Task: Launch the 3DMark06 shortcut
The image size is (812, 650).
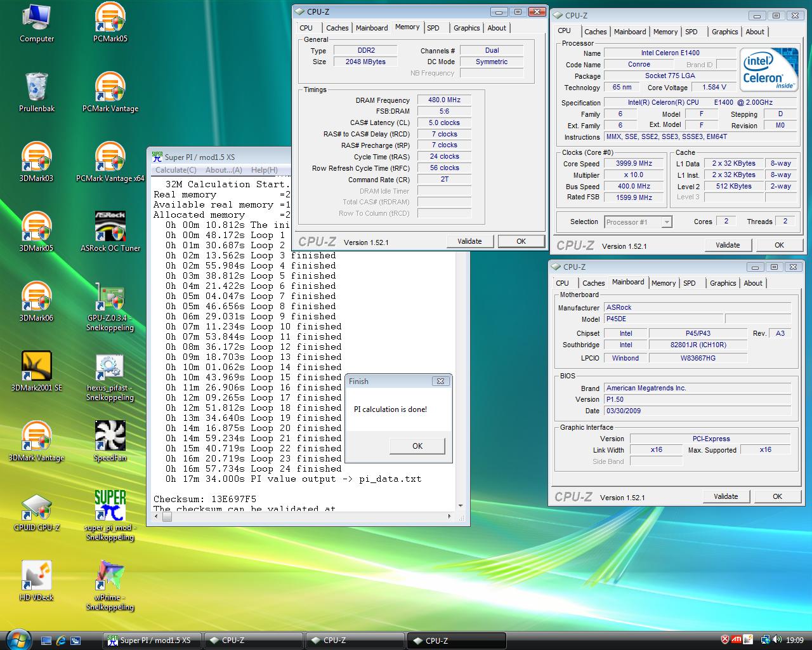Action: click(x=36, y=302)
